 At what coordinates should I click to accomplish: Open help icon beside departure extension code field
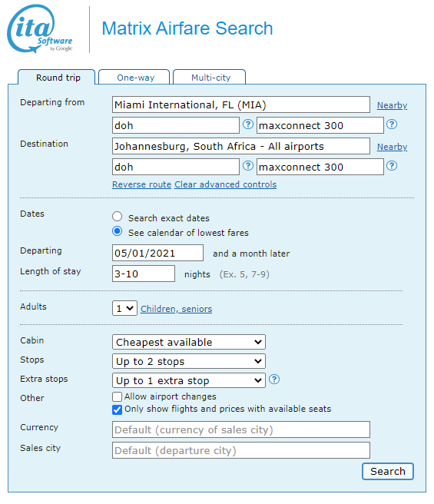pyautogui.click(x=392, y=124)
